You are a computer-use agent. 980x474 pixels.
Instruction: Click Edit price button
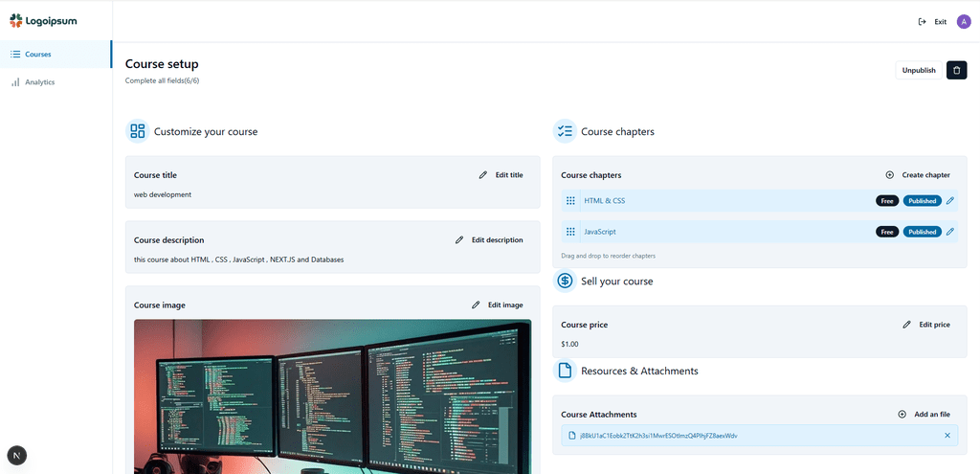(x=926, y=325)
